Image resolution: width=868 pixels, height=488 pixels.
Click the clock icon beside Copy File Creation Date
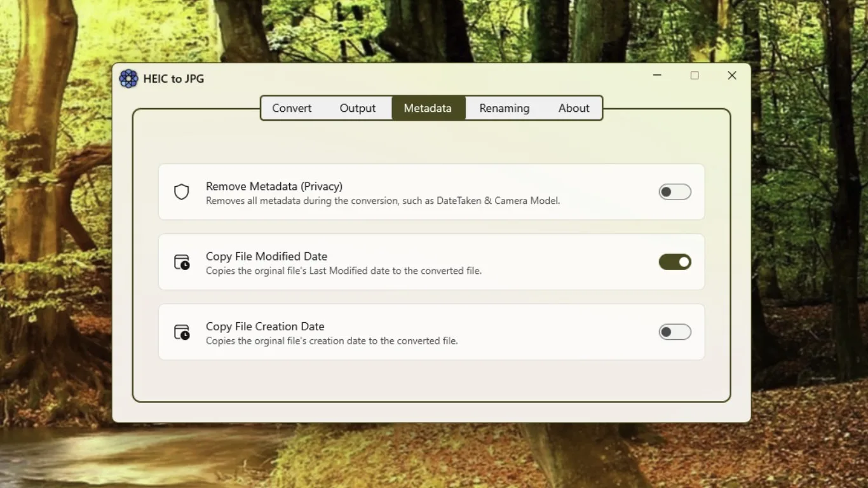pos(182,332)
